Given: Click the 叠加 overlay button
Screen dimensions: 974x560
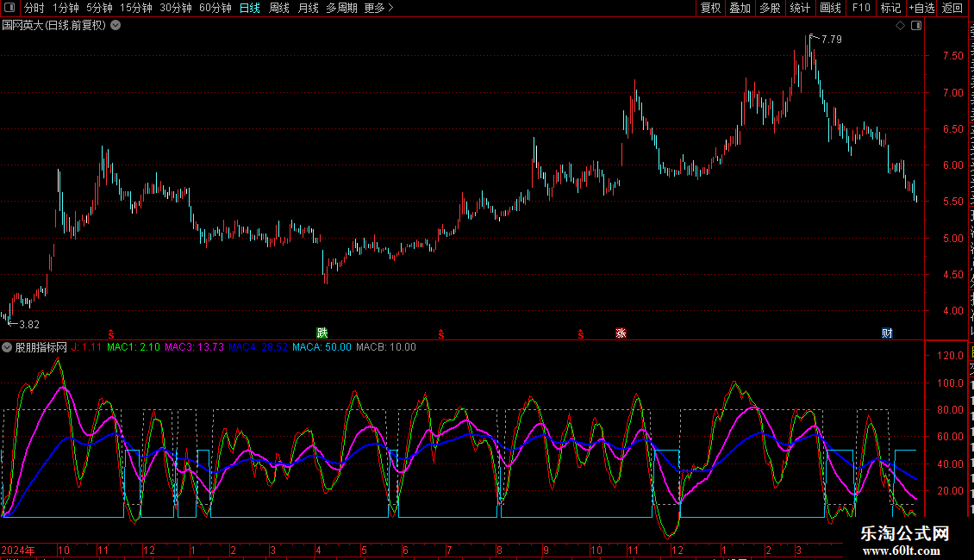Looking at the screenshot, I should coord(740,8).
